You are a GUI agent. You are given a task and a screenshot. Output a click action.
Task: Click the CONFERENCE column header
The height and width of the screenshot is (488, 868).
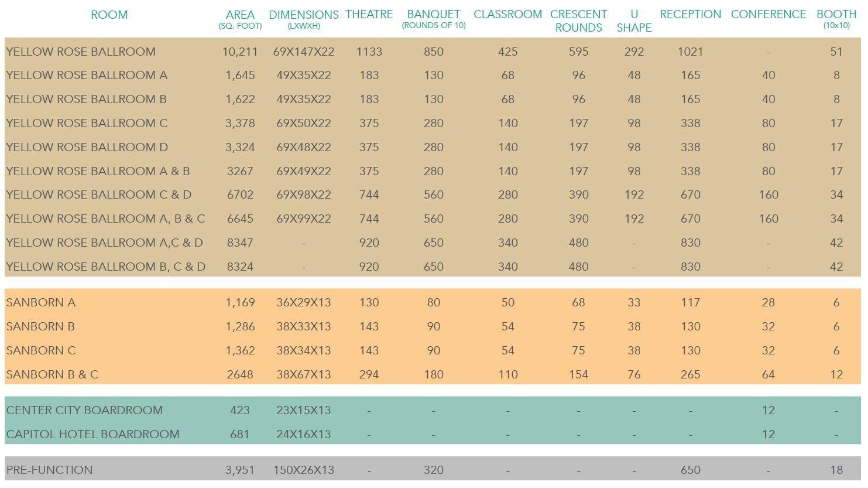768,15
